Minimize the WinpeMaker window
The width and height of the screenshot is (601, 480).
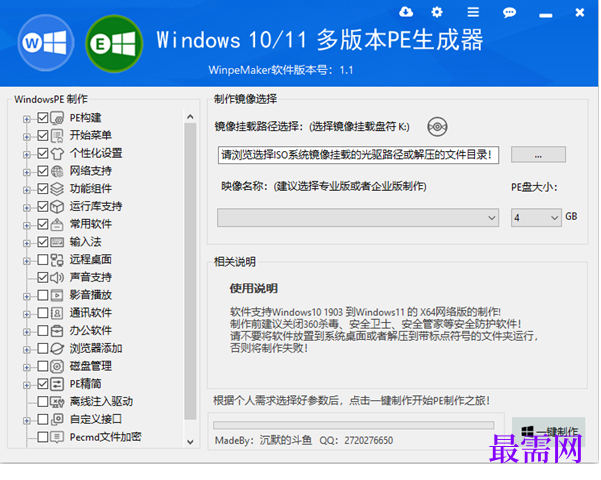(x=545, y=15)
